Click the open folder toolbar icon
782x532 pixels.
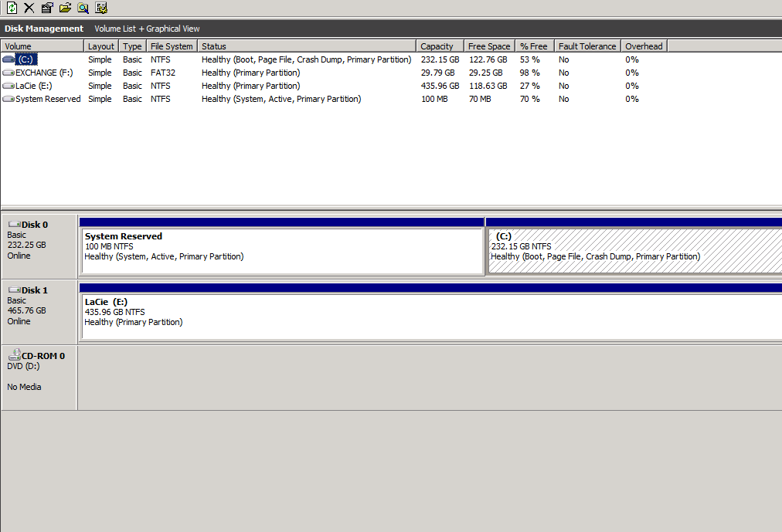65,8
